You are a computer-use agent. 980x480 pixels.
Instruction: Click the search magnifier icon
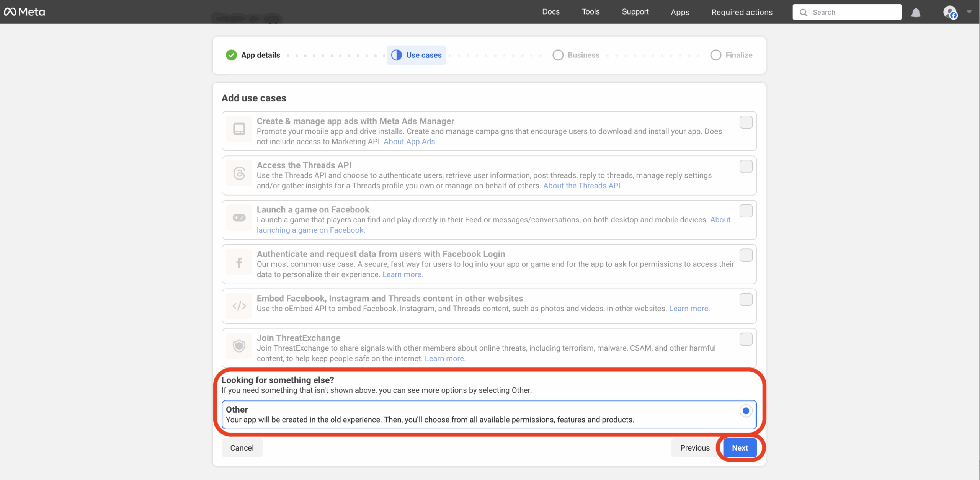[804, 12]
